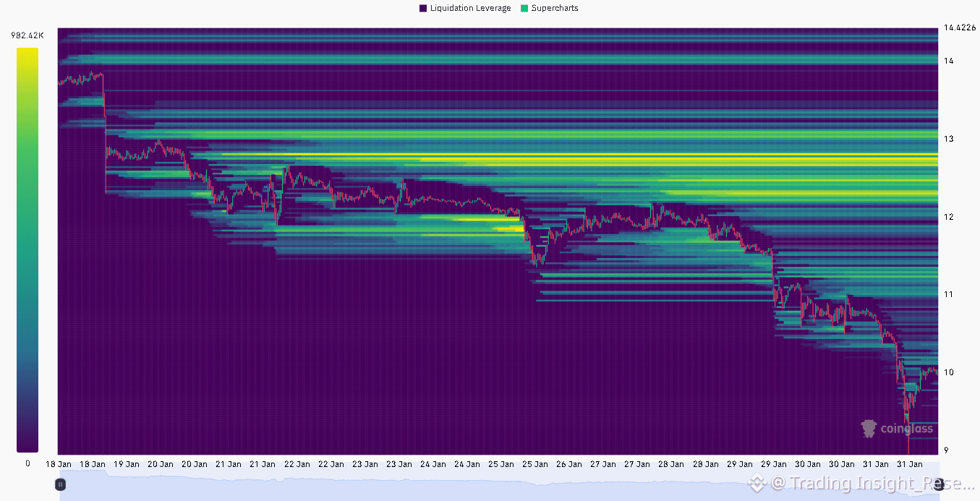This screenshot has height=501, width=980.
Task: Click the price axis label 10
Action: click(947, 372)
